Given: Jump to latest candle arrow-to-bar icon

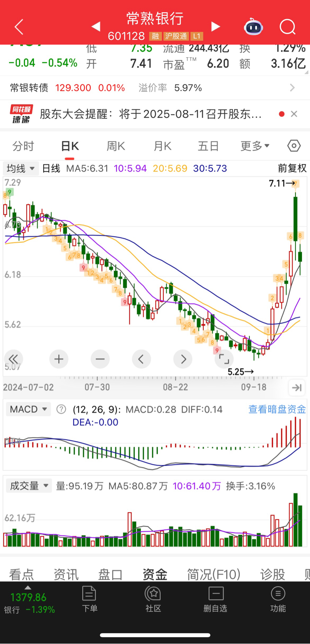Looking at the screenshot, I should [297, 388].
